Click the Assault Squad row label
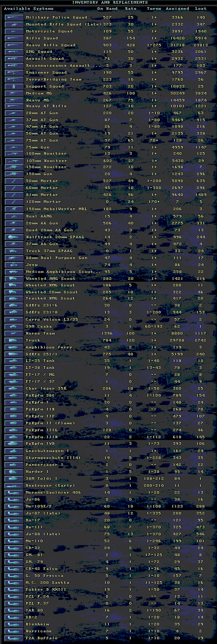This screenshot has width=217, height=644. click(x=45, y=59)
